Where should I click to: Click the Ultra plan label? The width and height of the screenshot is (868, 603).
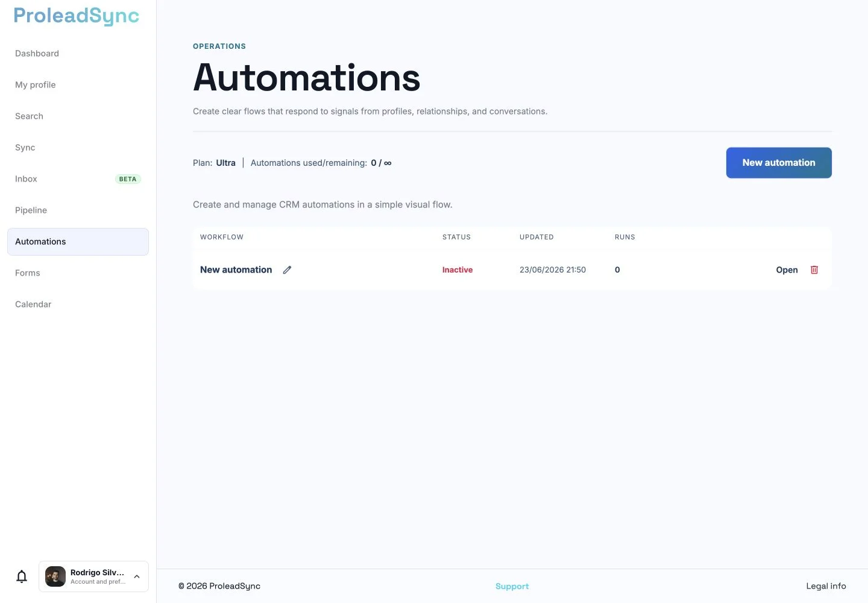[225, 163]
